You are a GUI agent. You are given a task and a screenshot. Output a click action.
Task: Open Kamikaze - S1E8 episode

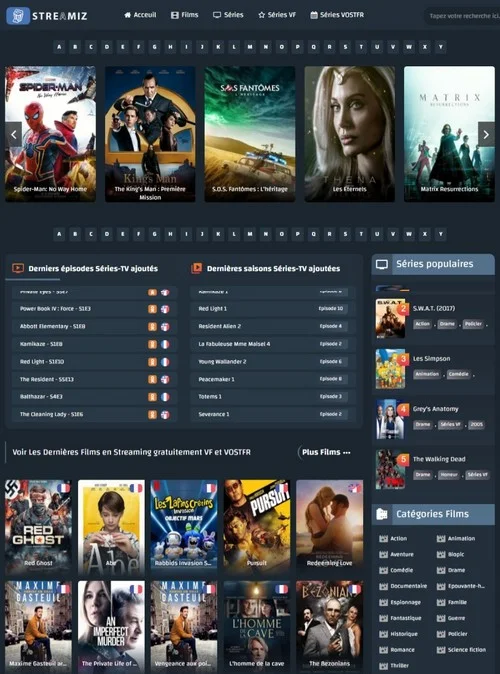point(94,344)
